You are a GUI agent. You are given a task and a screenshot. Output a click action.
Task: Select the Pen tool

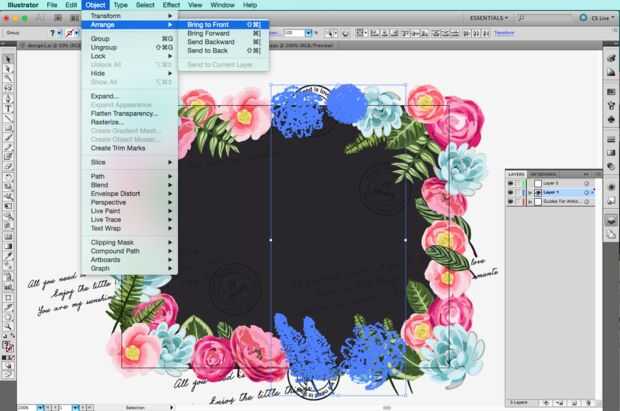[8, 98]
